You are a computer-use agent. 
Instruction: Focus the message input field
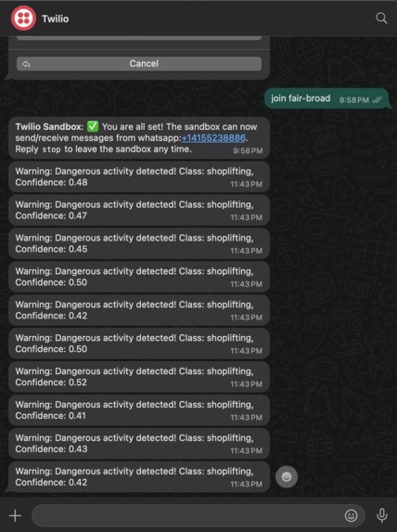[198, 515]
